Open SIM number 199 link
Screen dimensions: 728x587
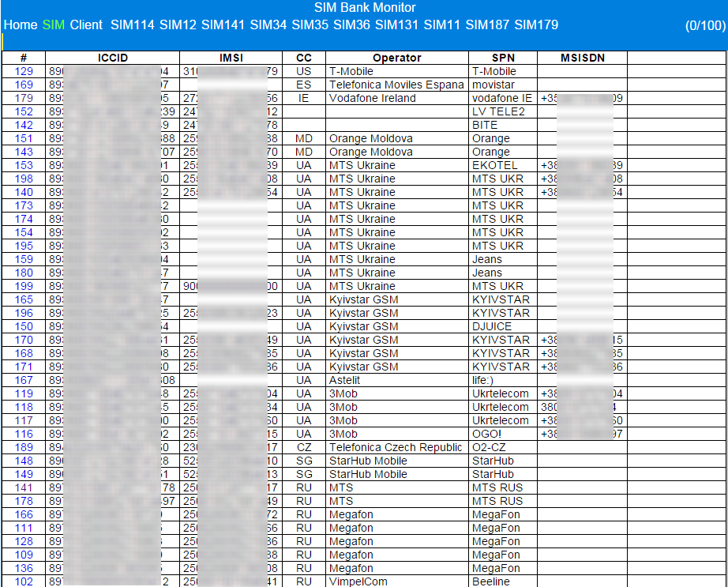(x=24, y=286)
